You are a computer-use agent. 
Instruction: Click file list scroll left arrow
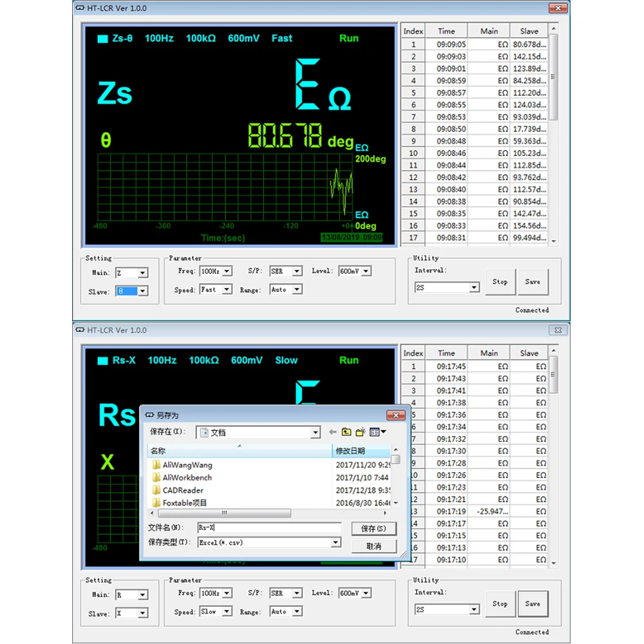pos(152,513)
